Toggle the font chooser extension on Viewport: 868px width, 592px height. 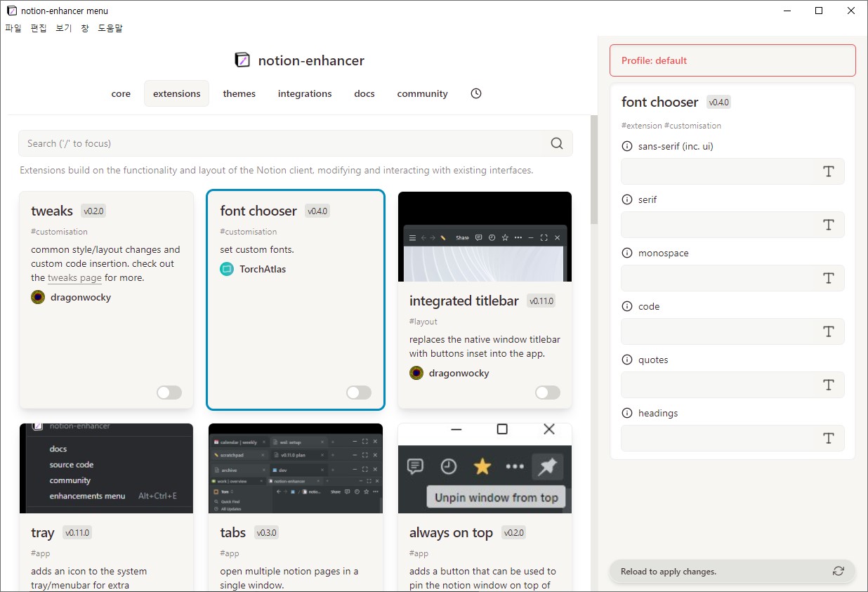coord(359,393)
